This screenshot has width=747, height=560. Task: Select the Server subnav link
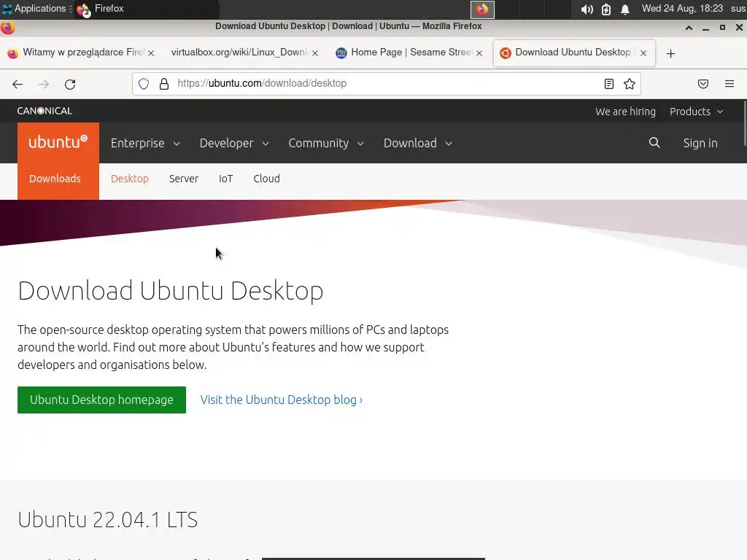coord(184,179)
